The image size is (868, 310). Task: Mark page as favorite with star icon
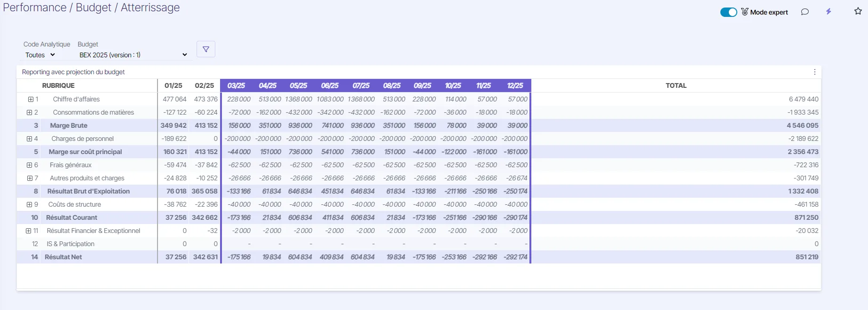coord(858,11)
